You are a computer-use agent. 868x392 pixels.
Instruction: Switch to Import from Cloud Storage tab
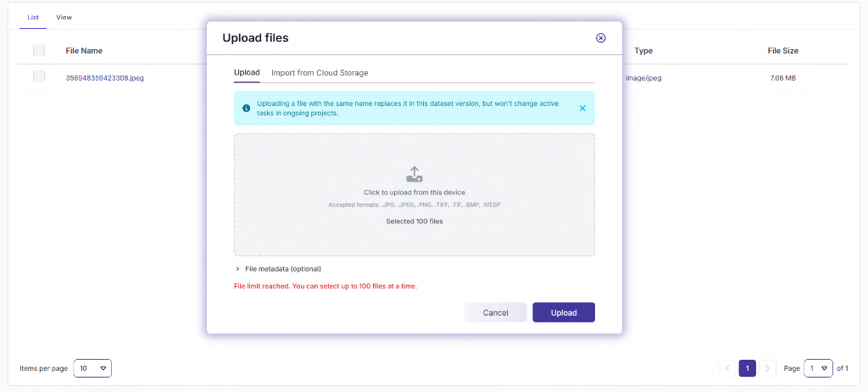tap(320, 73)
